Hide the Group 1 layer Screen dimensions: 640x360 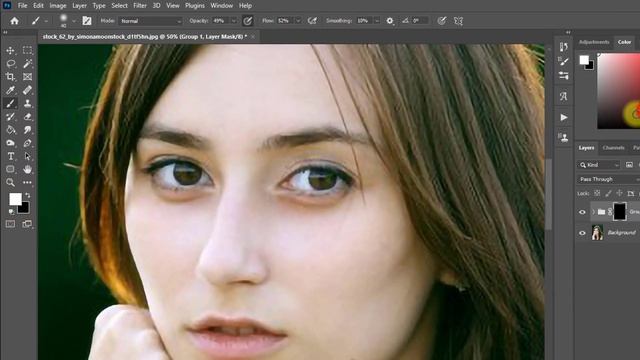582,212
